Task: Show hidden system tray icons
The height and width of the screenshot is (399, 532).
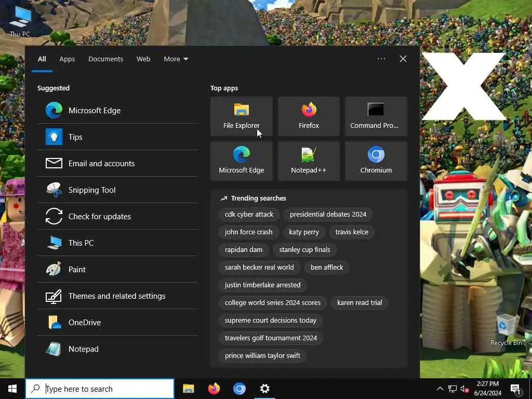Action: pyautogui.click(x=440, y=389)
